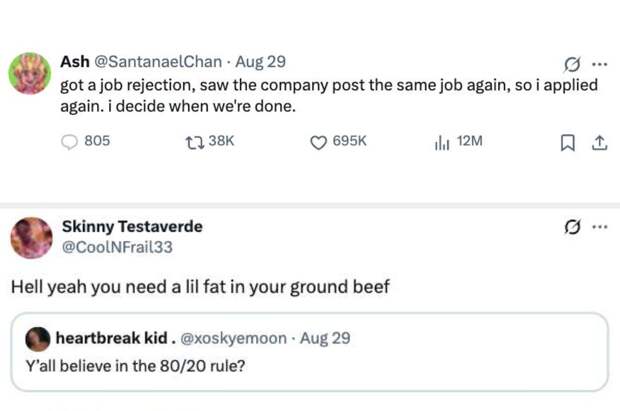Open heartbreak kid's small avatar

[38, 338]
